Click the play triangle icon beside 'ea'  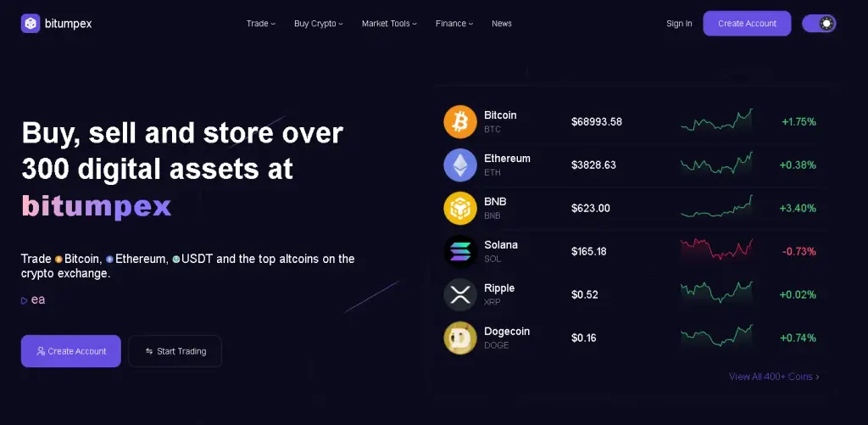(x=25, y=301)
